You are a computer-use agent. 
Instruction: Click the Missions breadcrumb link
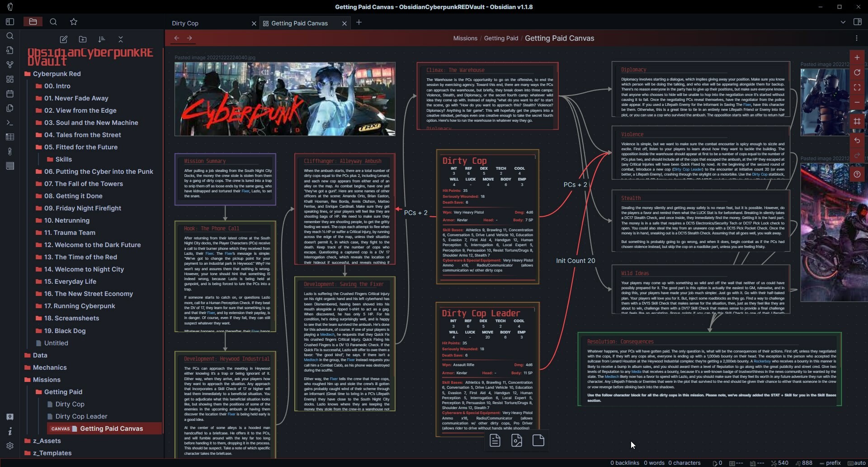click(x=465, y=38)
